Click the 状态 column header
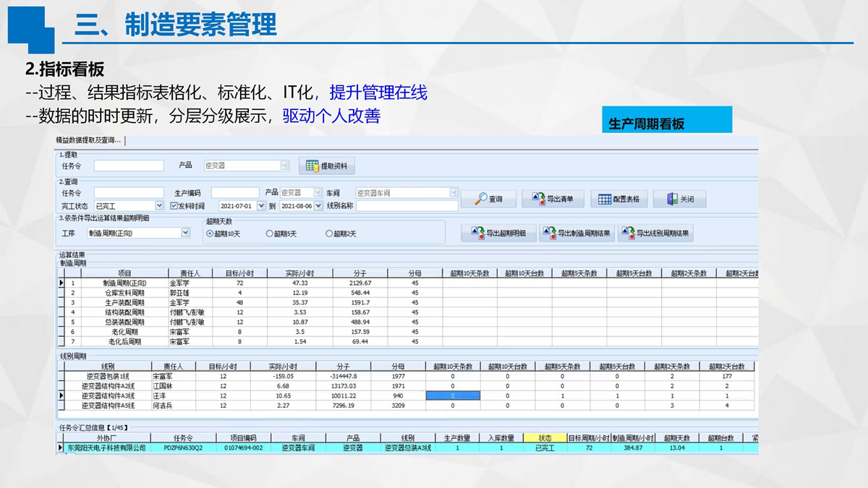Image resolution: width=868 pixels, height=488 pixels. pyautogui.click(x=545, y=438)
